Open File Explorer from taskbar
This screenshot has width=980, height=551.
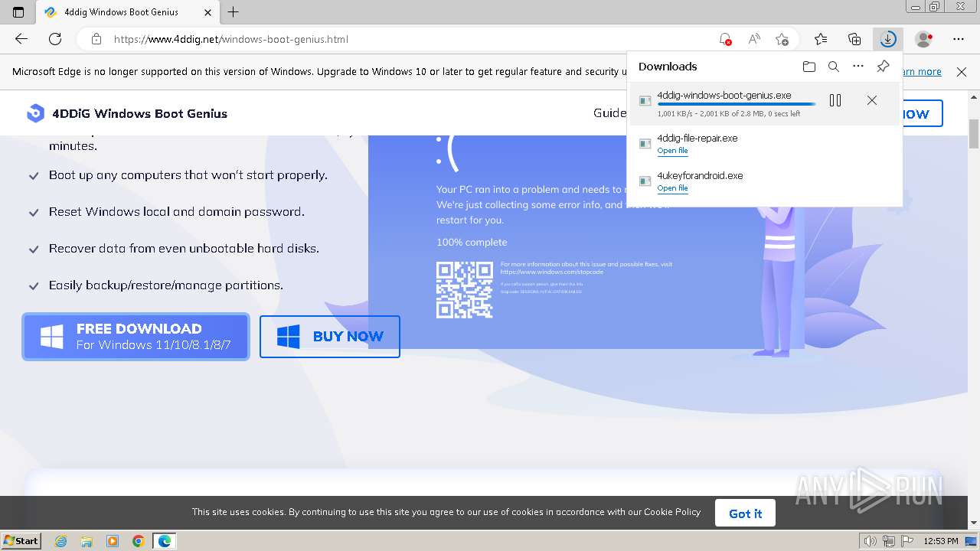click(x=87, y=541)
